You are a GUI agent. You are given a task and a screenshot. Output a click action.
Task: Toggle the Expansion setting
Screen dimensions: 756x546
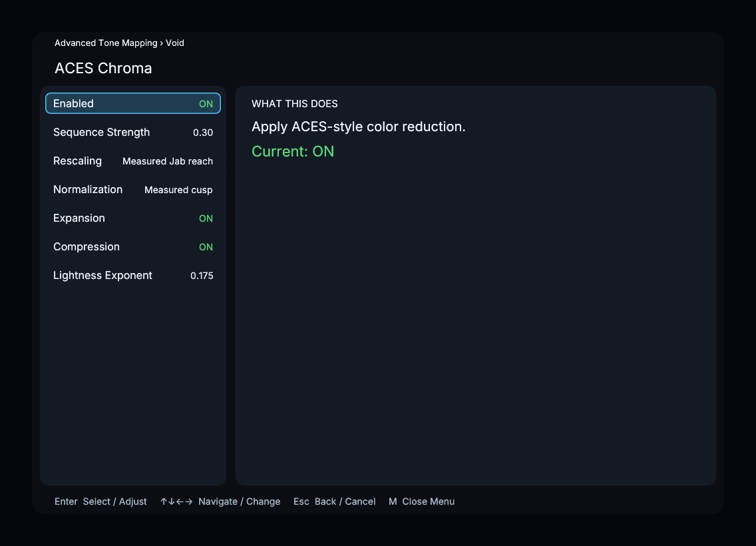tap(133, 218)
